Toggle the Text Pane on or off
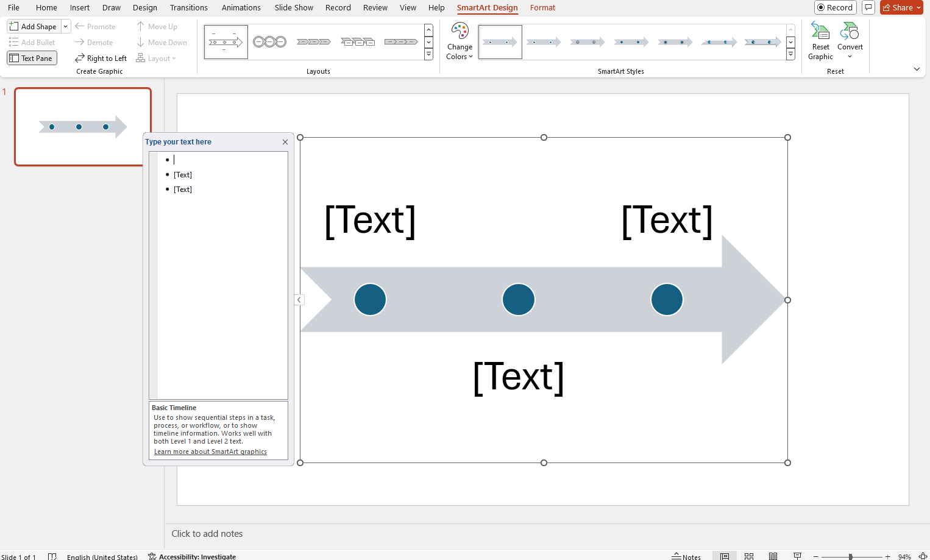 click(32, 58)
